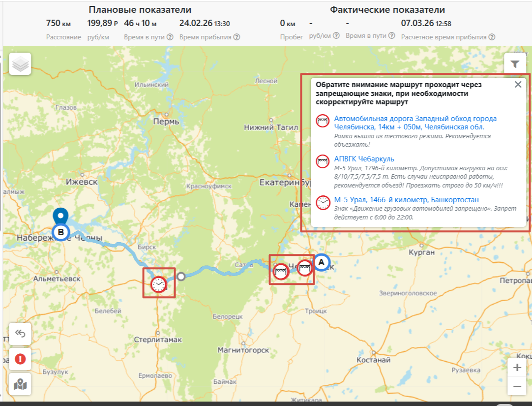Click clock restriction icon beside М-5 Урал 1466
The height and width of the screenshot is (406, 532).
[x=323, y=202]
